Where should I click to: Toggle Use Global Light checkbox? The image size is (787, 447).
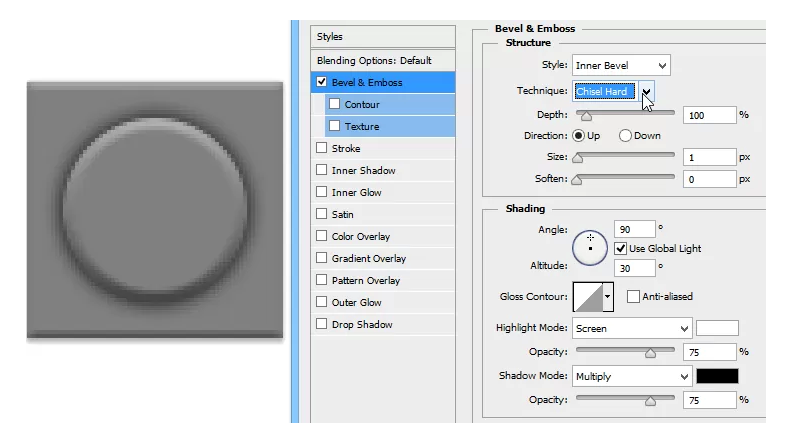click(621, 248)
